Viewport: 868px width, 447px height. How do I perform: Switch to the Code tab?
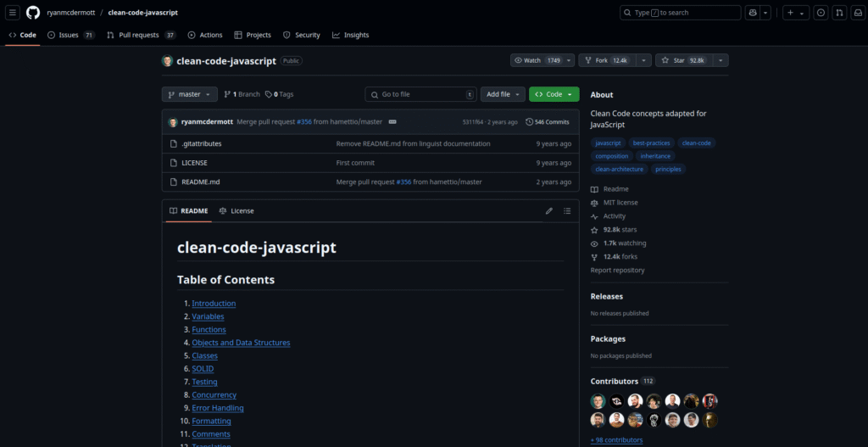coord(23,35)
